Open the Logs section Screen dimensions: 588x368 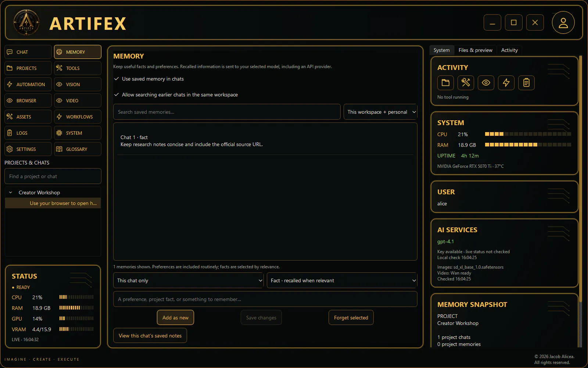28,133
